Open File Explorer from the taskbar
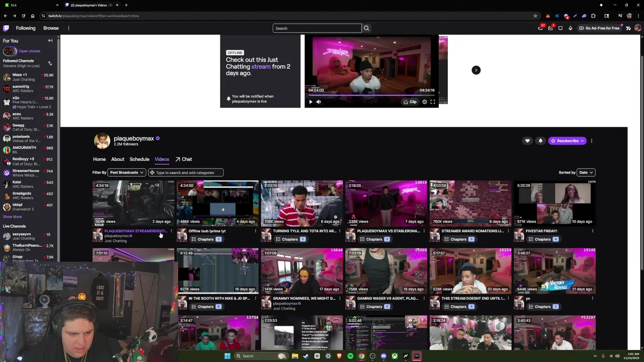 (x=295, y=356)
